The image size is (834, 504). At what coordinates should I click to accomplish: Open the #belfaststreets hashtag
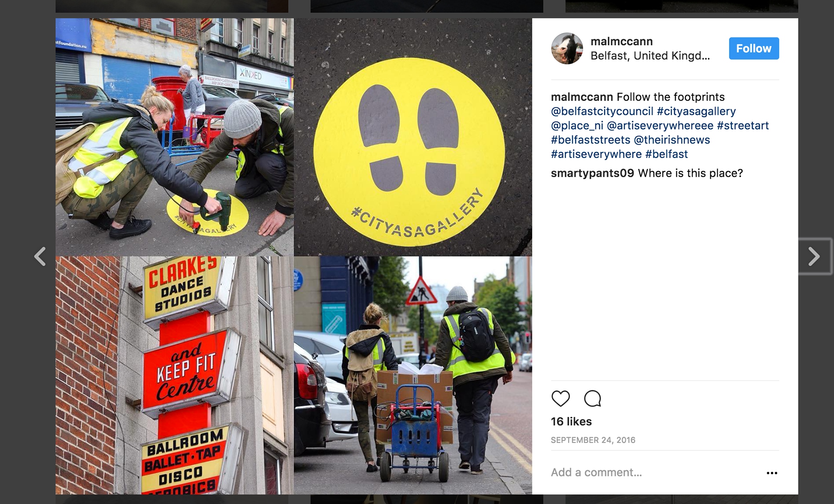(x=590, y=140)
